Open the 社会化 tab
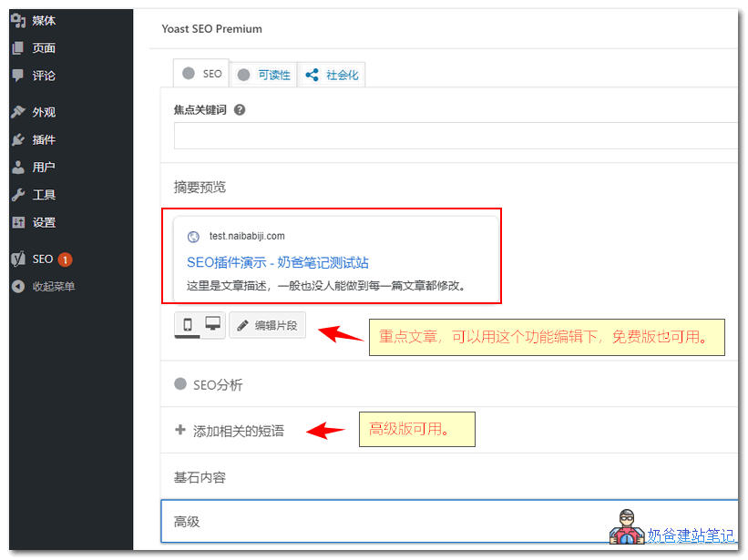The image size is (748, 560). [x=331, y=75]
